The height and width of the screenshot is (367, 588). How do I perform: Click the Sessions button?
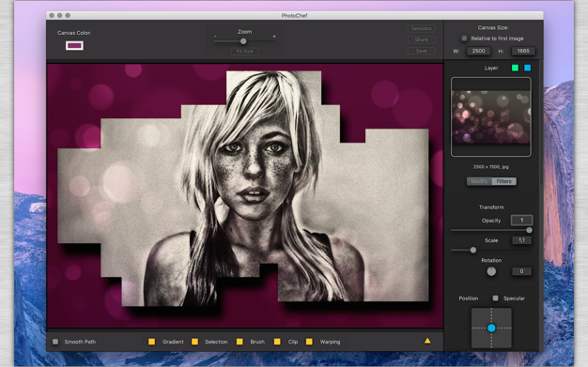[x=421, y=28]
